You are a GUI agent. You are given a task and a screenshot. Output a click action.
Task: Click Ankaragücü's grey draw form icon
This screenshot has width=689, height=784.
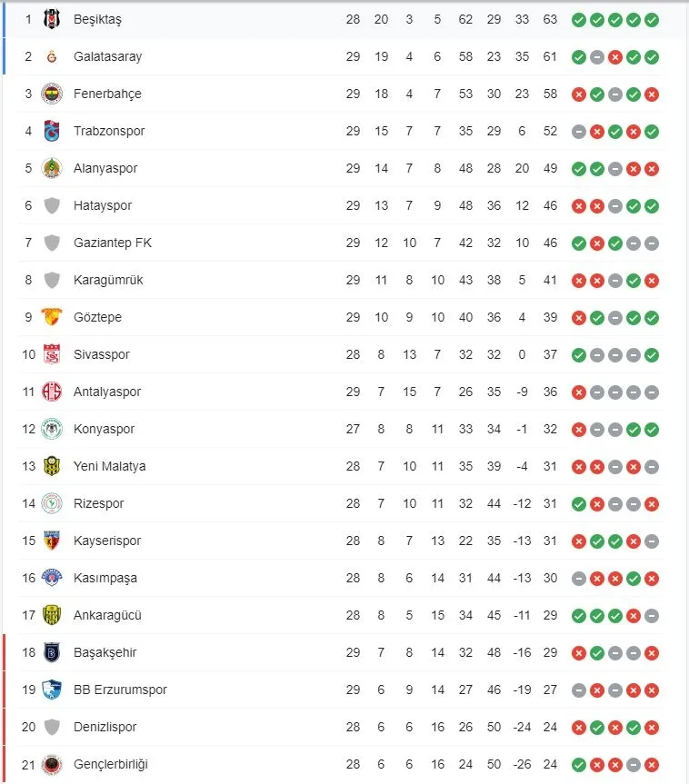652,615
